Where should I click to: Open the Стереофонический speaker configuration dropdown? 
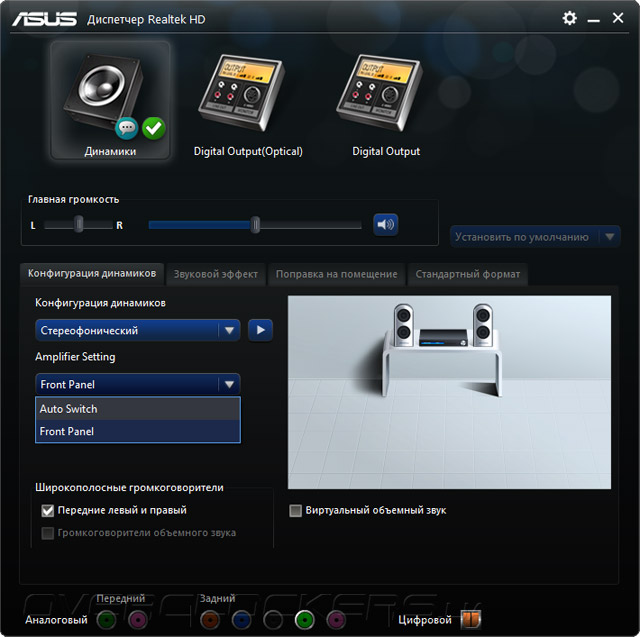[x=138, y=330]
